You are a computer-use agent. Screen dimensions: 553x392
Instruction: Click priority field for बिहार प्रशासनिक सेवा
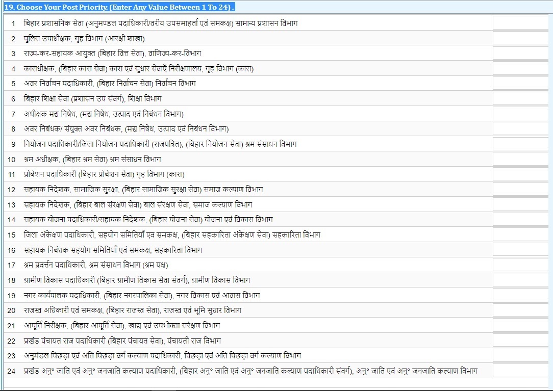tap(520, 23)
